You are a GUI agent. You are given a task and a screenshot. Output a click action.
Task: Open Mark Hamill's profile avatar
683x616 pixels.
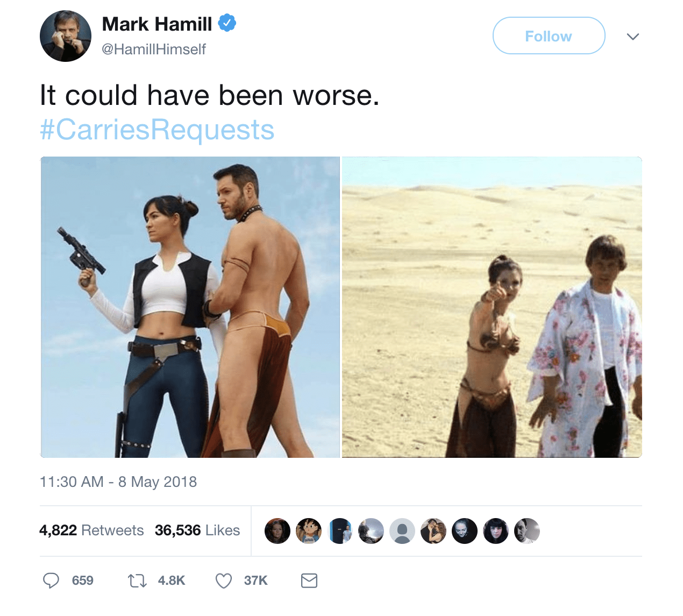tap(66, 36)
